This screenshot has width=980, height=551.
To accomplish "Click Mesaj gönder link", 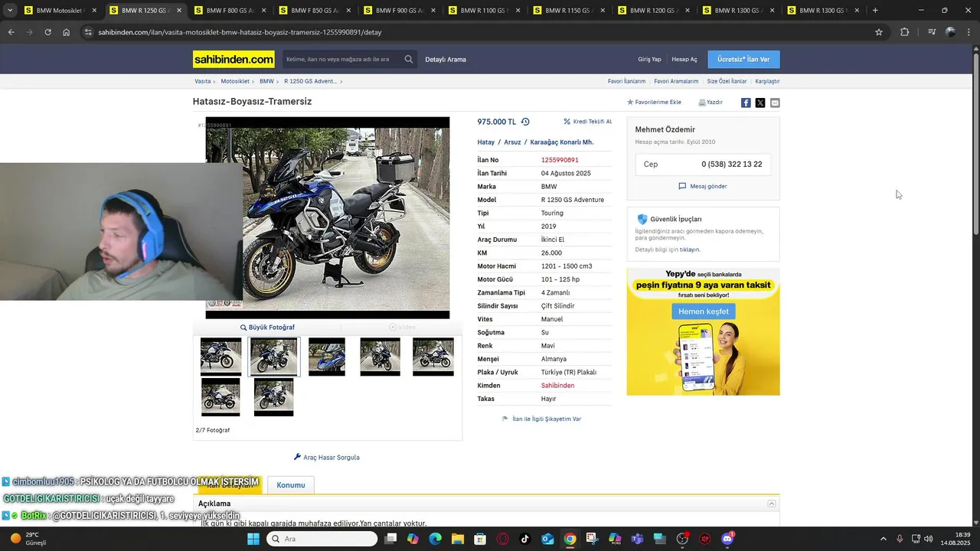I will [703, 186].
